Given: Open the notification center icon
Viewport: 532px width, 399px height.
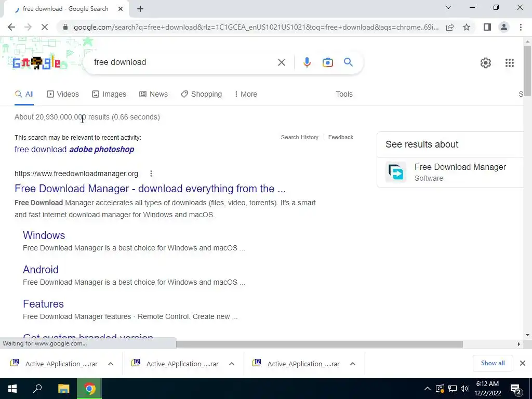Looking at the screenshot, I should click(516, 390).
